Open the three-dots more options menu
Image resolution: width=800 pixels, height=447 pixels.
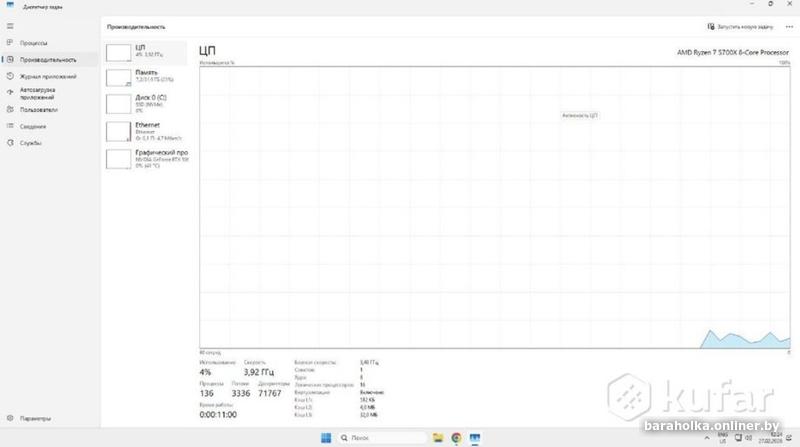click(789, 27)
